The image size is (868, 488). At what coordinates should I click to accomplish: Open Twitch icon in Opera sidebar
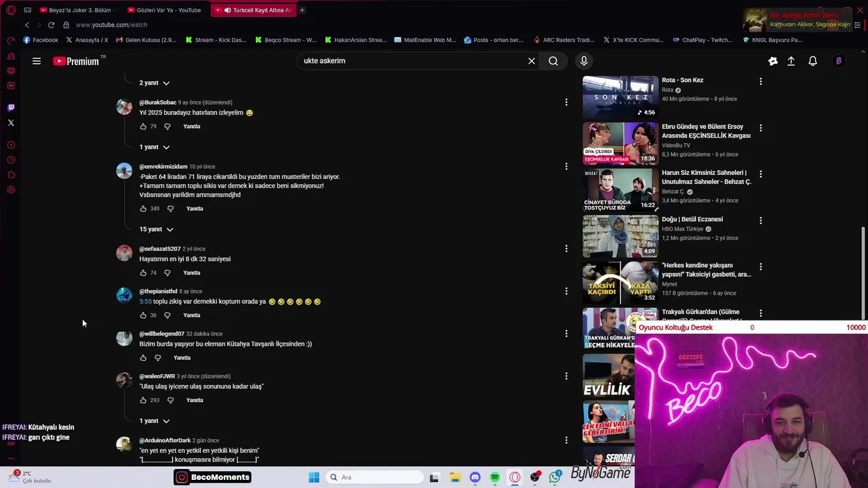tap(11, 108)
